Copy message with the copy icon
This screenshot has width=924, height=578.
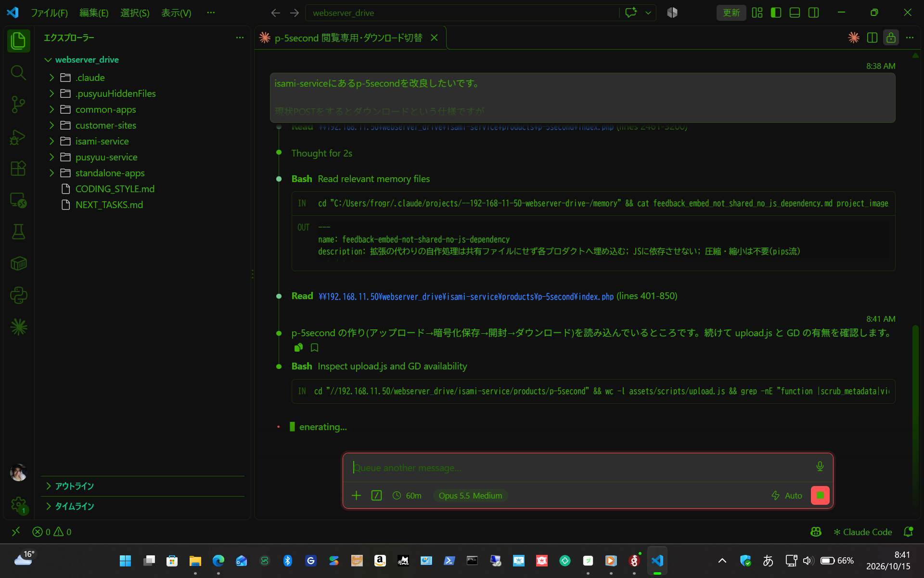[x=299, y=348]
